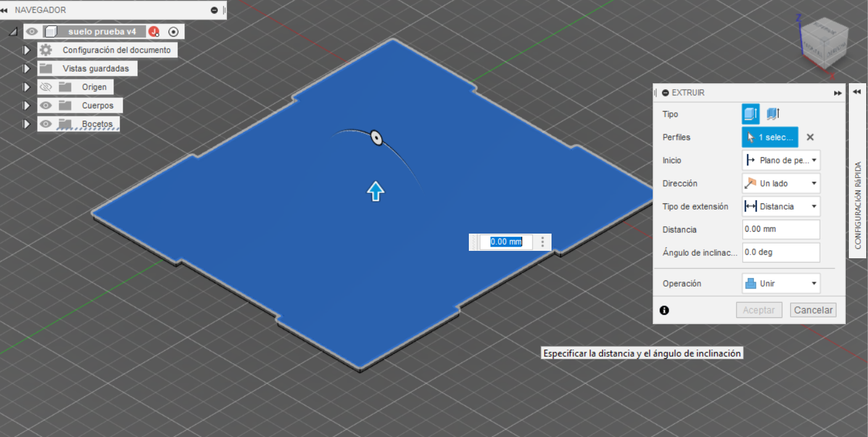Click the extrude distance arrow manipulator
This screenshot has width=868, height=437.
coord(375,192)
